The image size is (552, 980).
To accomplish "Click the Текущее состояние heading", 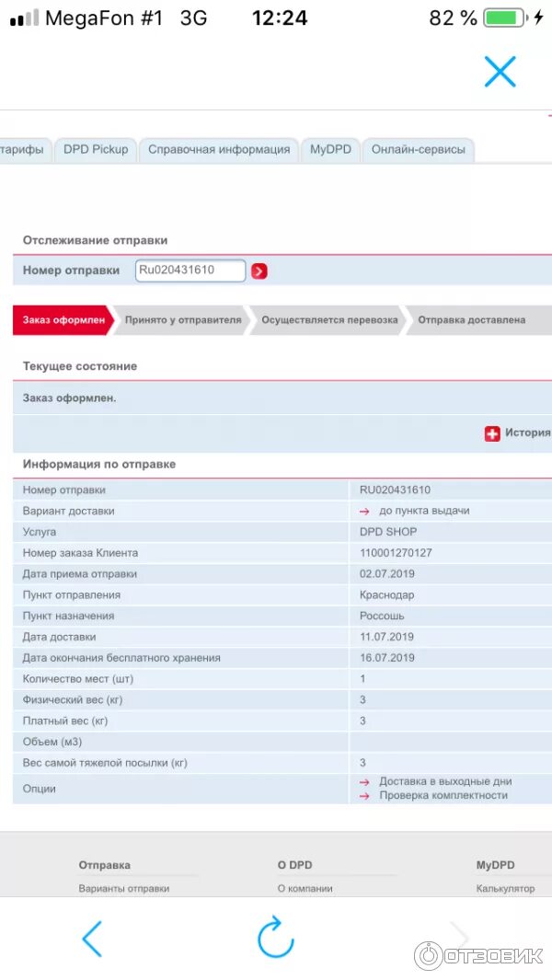I will point(80,366).
